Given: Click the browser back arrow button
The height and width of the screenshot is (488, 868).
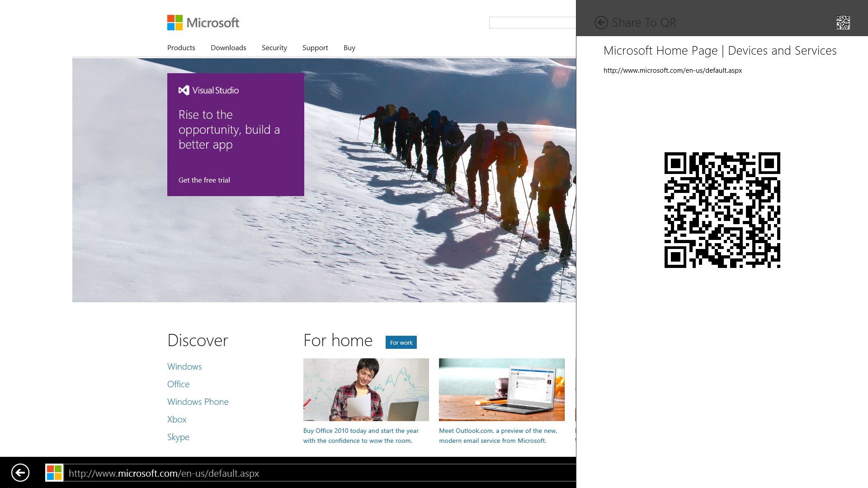Looking at the screenshot, I should point(20,473).
